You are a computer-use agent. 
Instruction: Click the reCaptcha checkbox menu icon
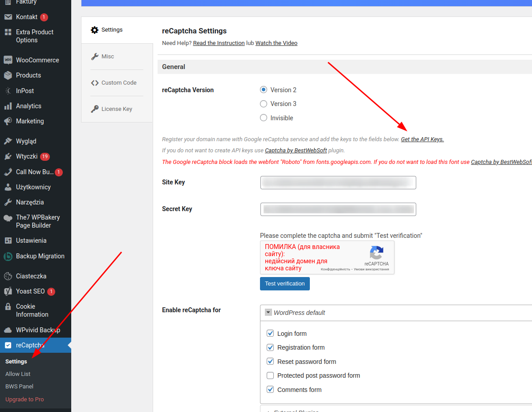coord(8,345)
